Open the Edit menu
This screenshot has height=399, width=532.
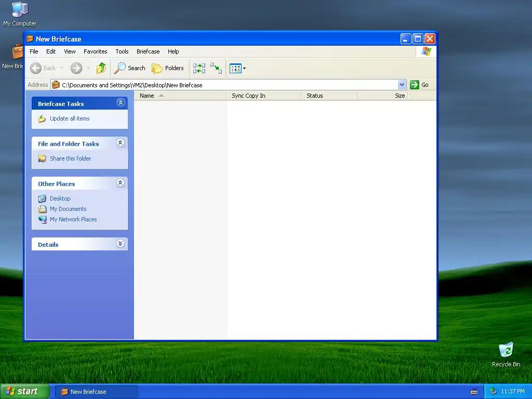point(51,51)
